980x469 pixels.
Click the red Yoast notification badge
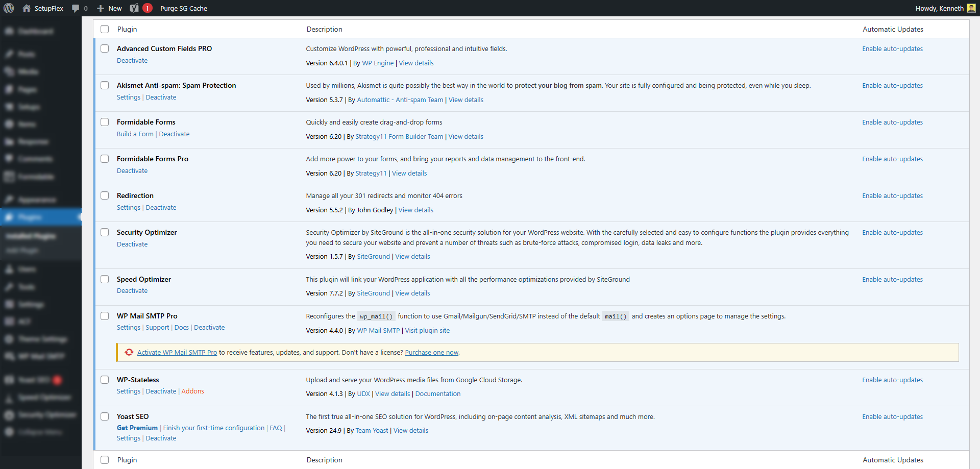tap(147, 8)
